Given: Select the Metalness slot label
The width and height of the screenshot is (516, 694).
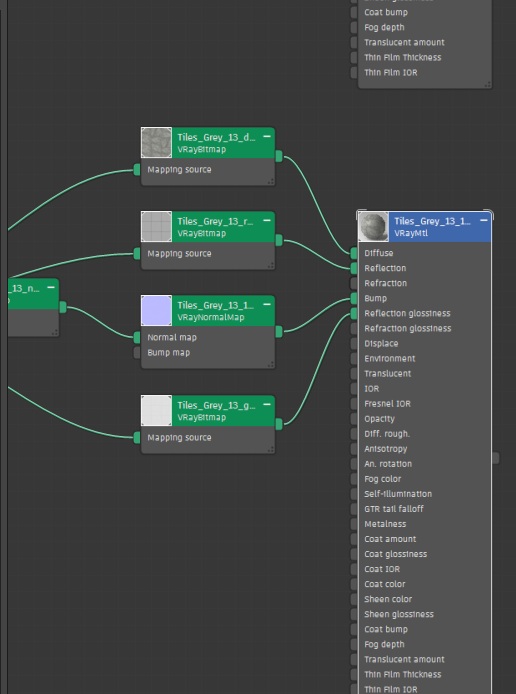Looking at the screenshot, I should [x=385, y=524].
